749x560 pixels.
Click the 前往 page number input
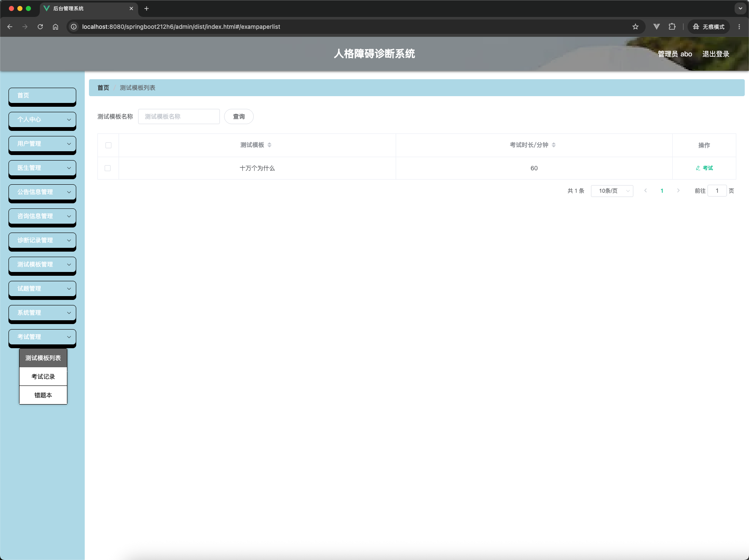[717, 191]
